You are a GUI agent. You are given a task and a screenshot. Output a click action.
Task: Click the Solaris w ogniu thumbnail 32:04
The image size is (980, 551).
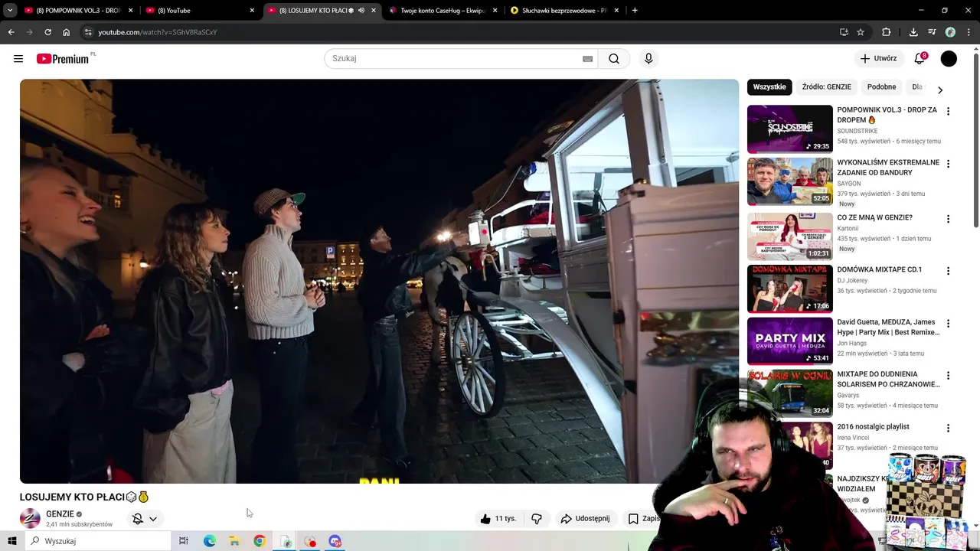tap(789, 392)
